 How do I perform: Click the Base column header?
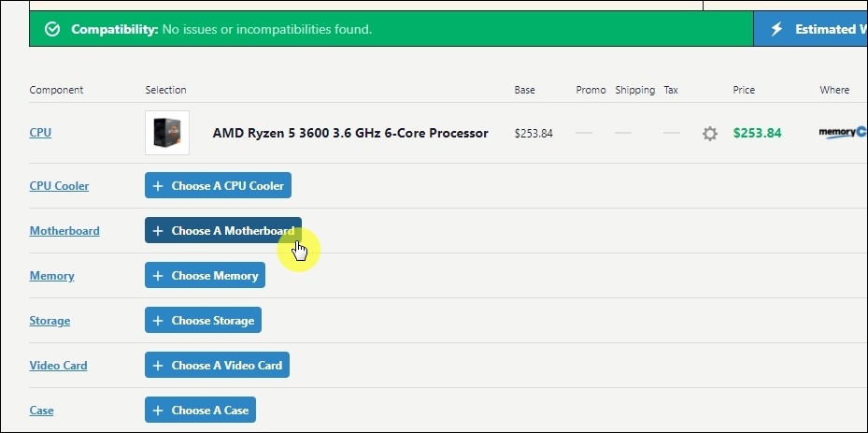[x=525, y=90]
